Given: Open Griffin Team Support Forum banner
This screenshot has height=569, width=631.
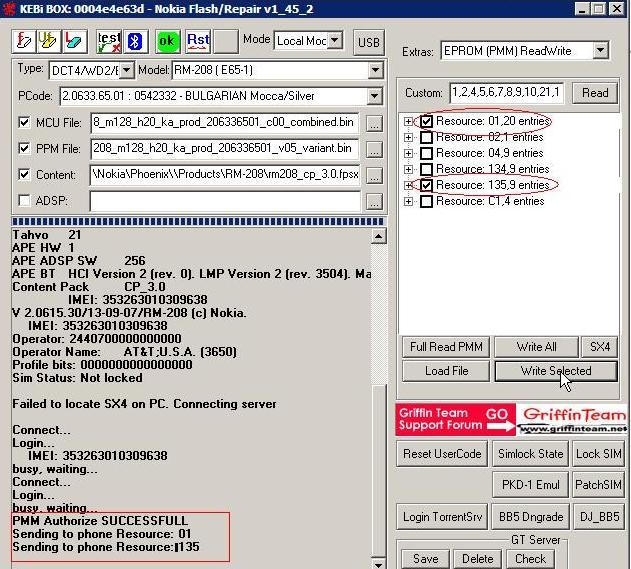Looking at the screenshot, I should click(511, 419).
